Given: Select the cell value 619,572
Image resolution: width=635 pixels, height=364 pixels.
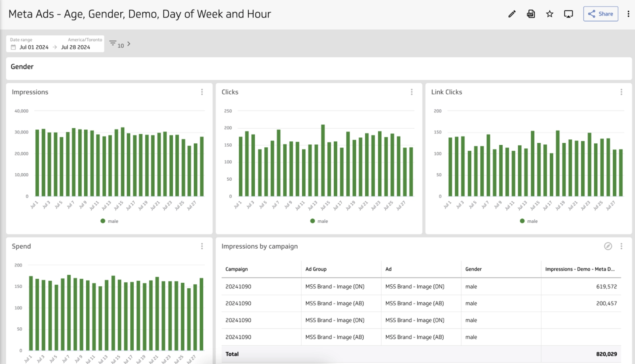Looking at the screenshot, I should point(607,286).
